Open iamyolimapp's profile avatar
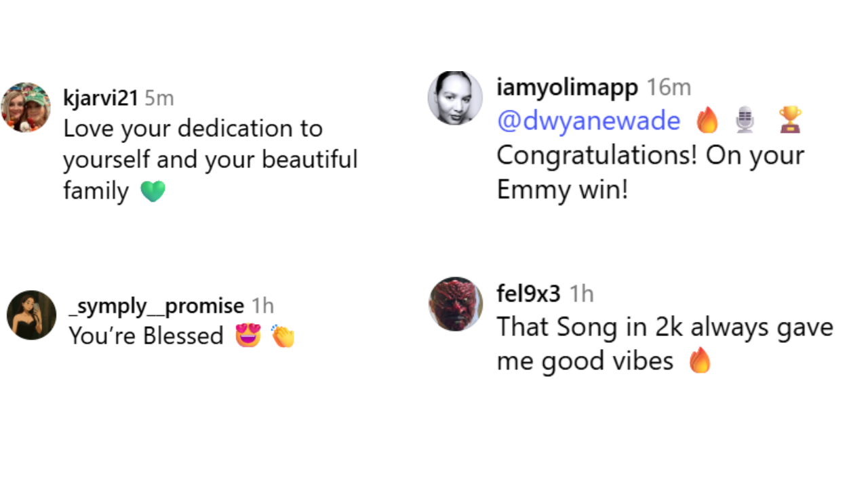868x488 pixels. coord(454,98)
